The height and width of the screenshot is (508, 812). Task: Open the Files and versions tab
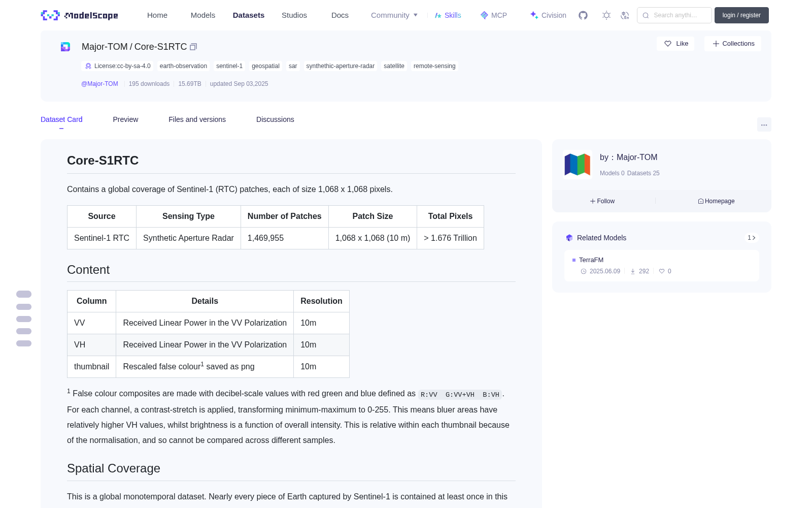tap(197, 119)
